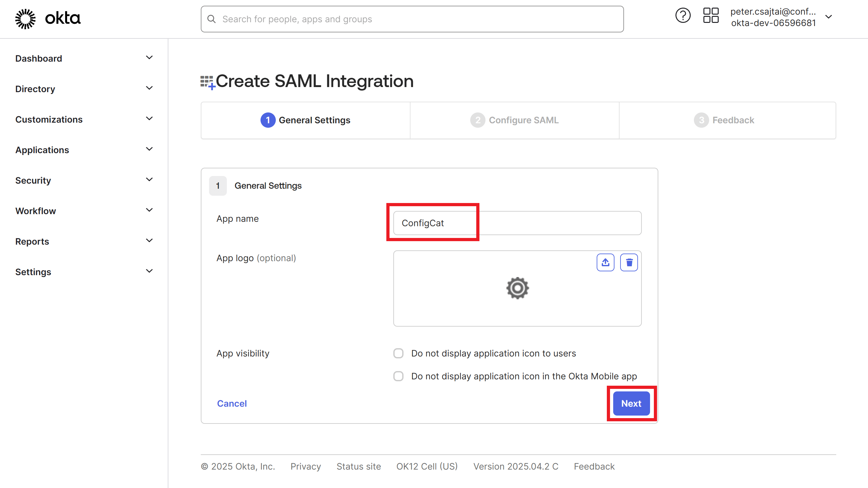This screenshot has height=488, width=868.
Task: Click the Create SAML Integration grid icon
Action: click(207, 82)
